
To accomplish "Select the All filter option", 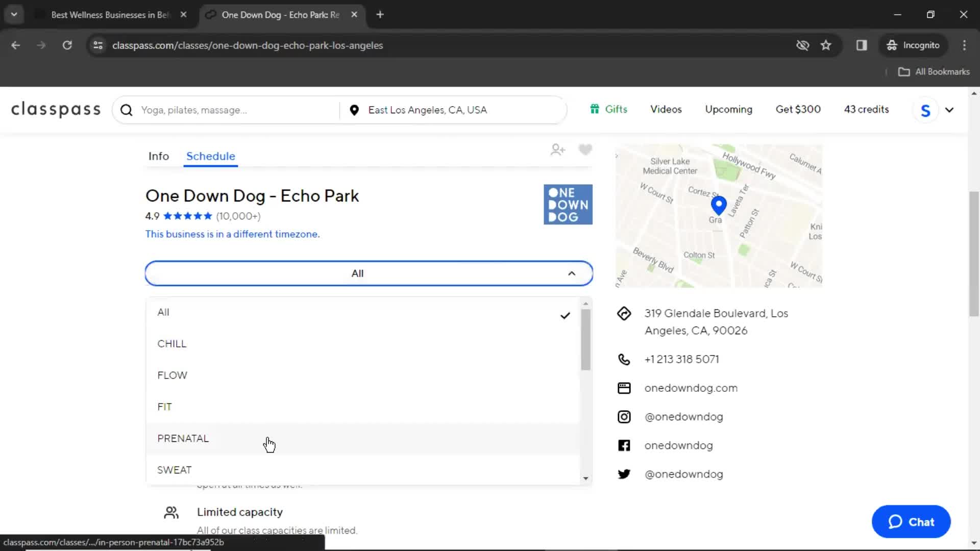I will (x=163, y=312).
